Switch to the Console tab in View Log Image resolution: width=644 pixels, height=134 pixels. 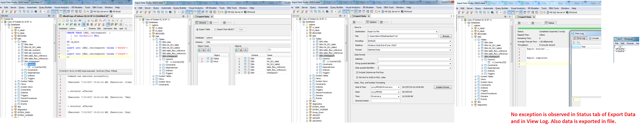point(594,38)
